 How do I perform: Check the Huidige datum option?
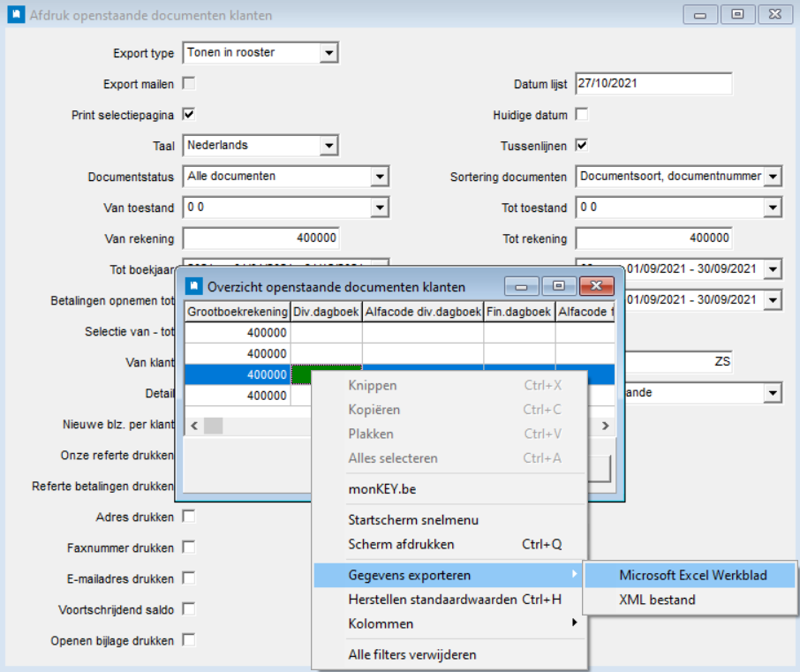(x=582, y=115)
